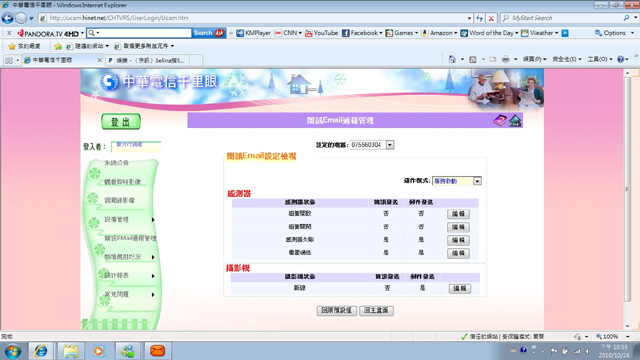Expand the Weather toolbar dropdown

pos(556,33)
